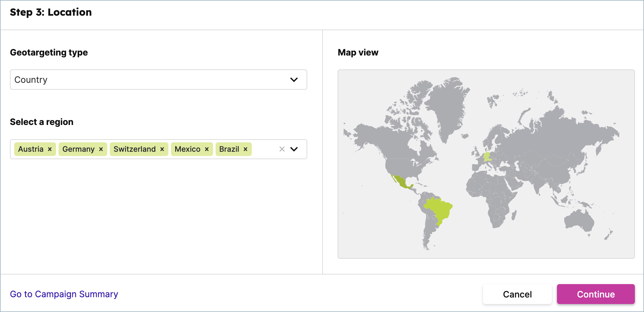Clear all selected regions

pyautogui.click(x=282, y=149)
